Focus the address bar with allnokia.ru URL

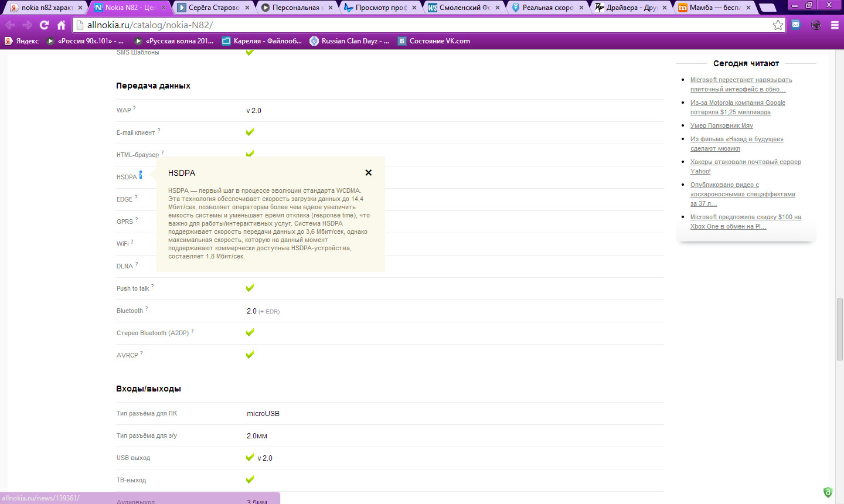click(429, 25)
